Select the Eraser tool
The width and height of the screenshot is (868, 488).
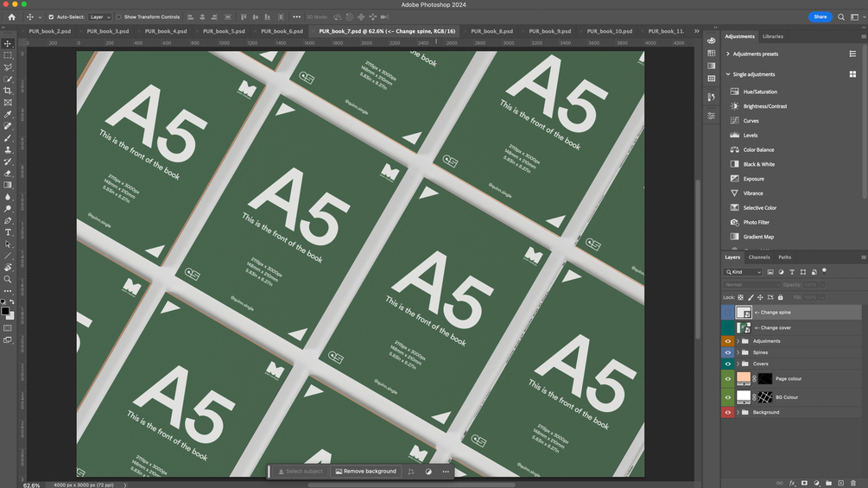tap(8, 174)
